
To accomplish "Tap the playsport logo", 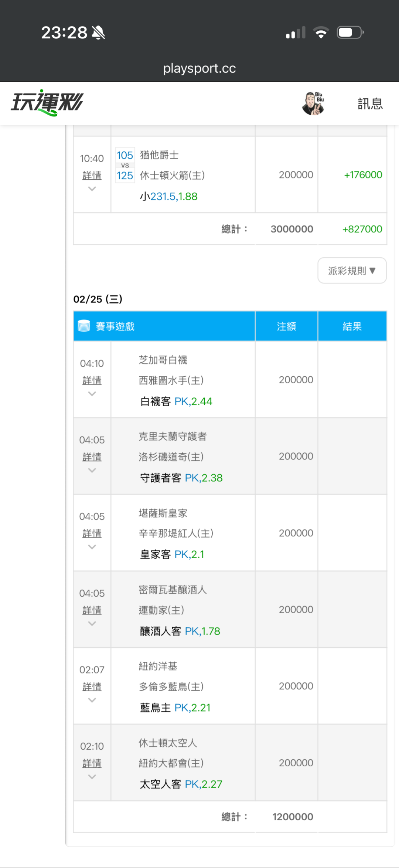I will pos(47,103).
